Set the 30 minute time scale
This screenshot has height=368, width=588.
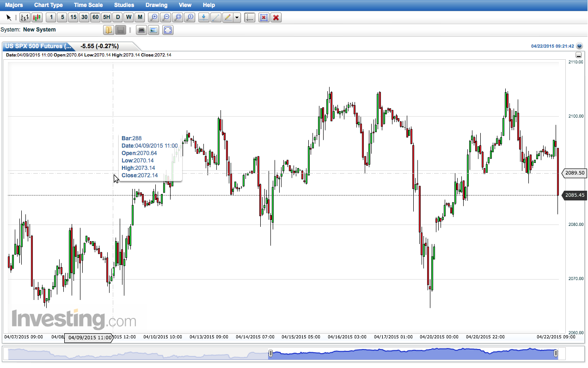tap(84, 18)
